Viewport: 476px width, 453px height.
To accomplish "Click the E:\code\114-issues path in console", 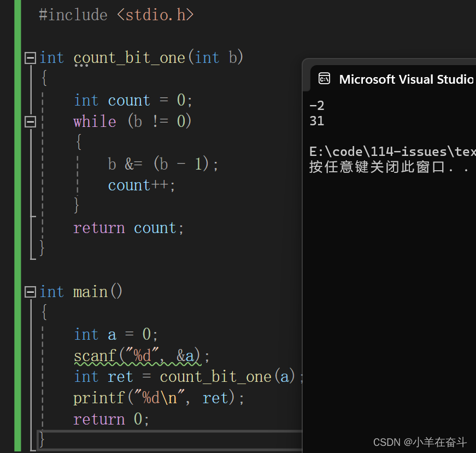I will coord(392,152).
